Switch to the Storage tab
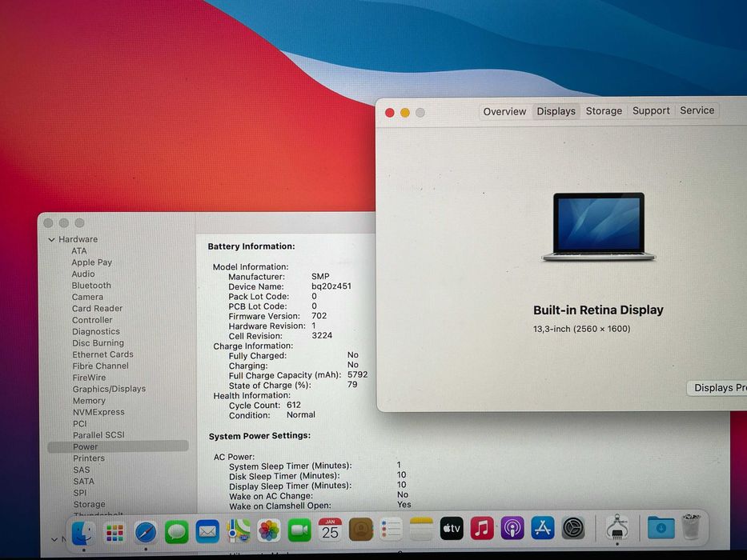 604,110
